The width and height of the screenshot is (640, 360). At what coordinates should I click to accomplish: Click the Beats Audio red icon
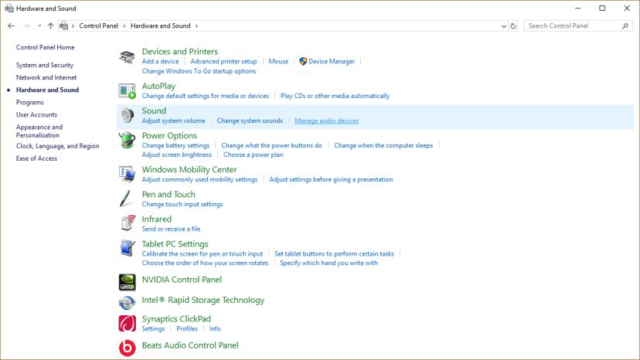coord(127,348)
